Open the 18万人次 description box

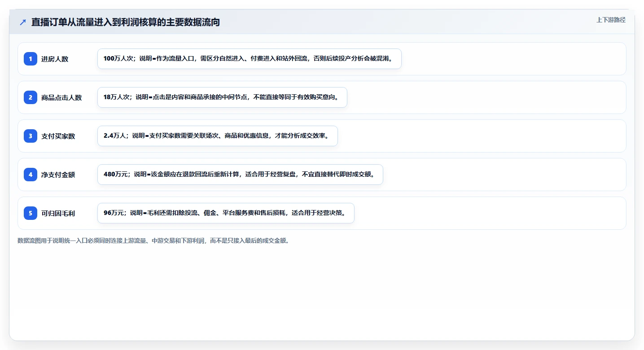222,97
